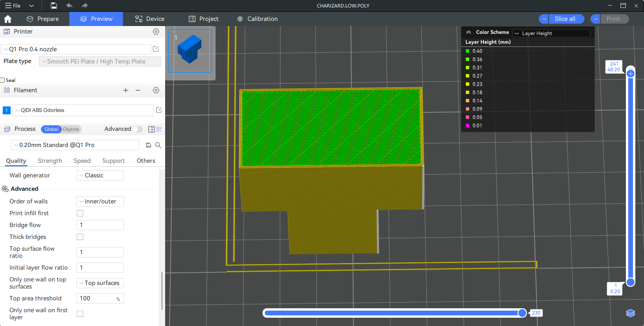The width and height of the screenshot is (644, 326).
Task: Open the Strength settings tab
Action: [x=50, y=161]
